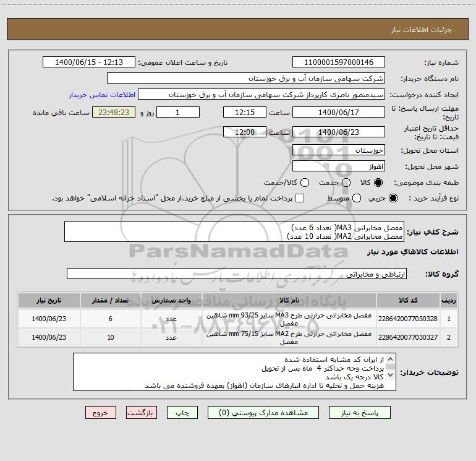Select the جزیی purchase type radio

click(393, 198)
